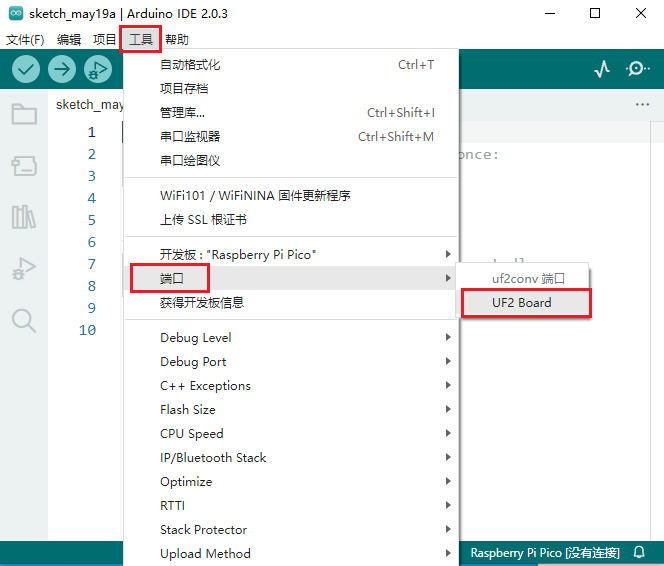Click the sketch_may19a editor tab
Viewport: 664px width, 566px height.
point(89,105)
